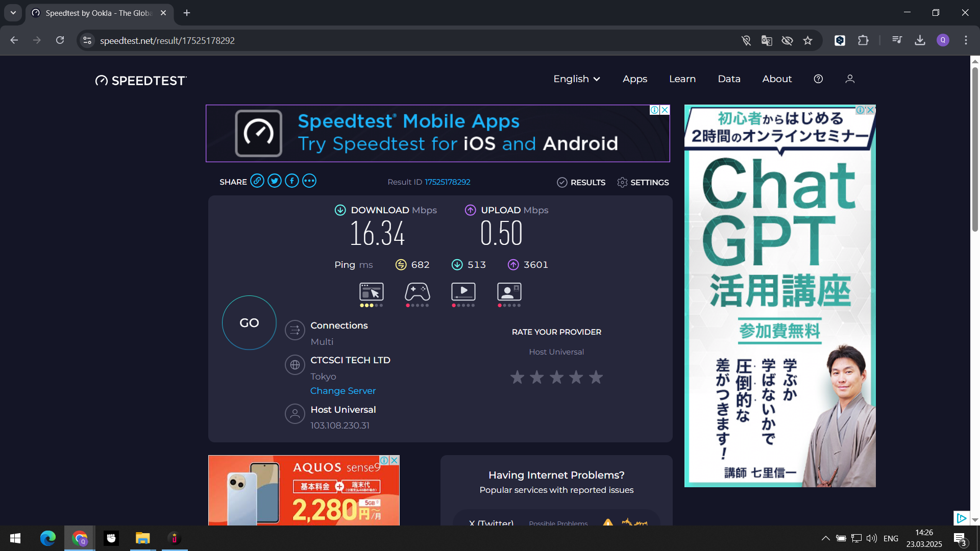
Task: Rate provider three stars
Action: point(556,377)
